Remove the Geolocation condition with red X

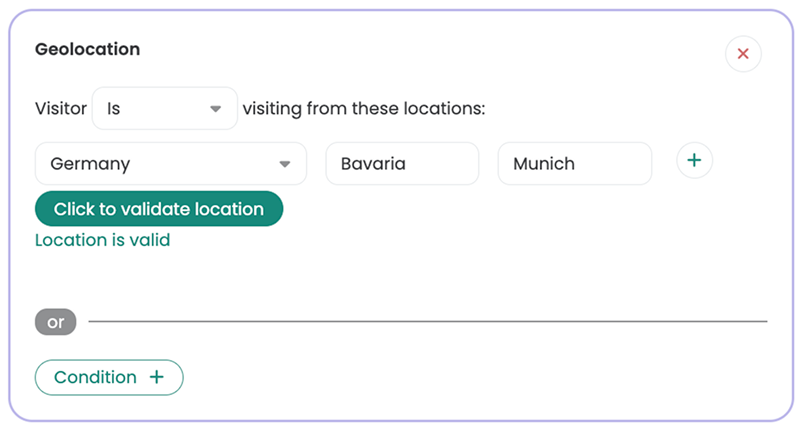(743, 54)
